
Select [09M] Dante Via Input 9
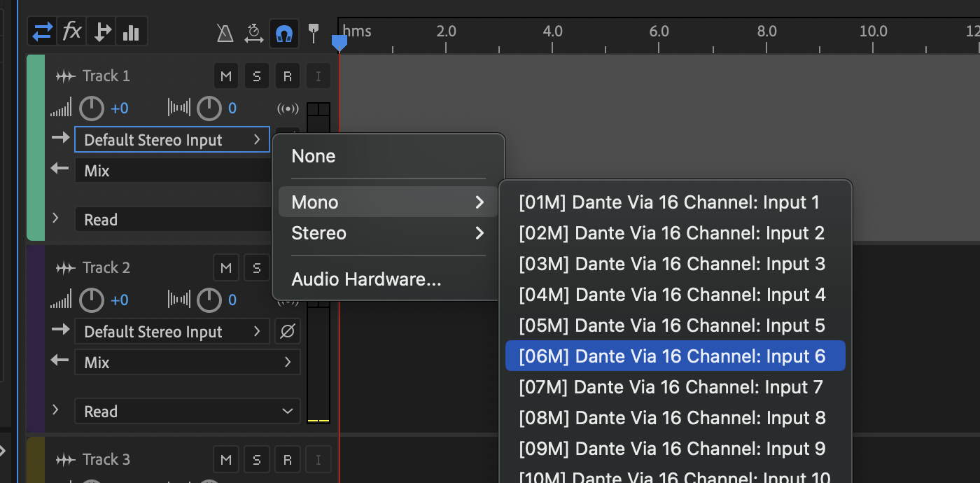point(675,449)
